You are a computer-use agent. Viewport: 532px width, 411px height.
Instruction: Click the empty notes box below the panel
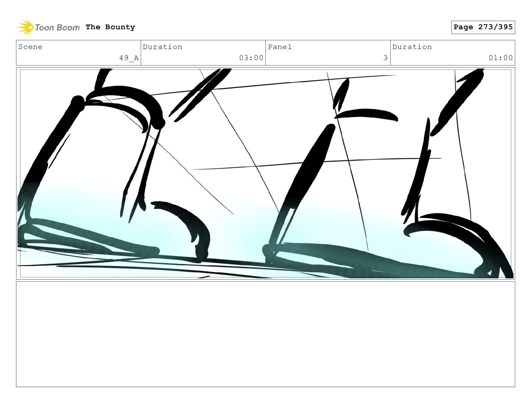tap(265, 334)
